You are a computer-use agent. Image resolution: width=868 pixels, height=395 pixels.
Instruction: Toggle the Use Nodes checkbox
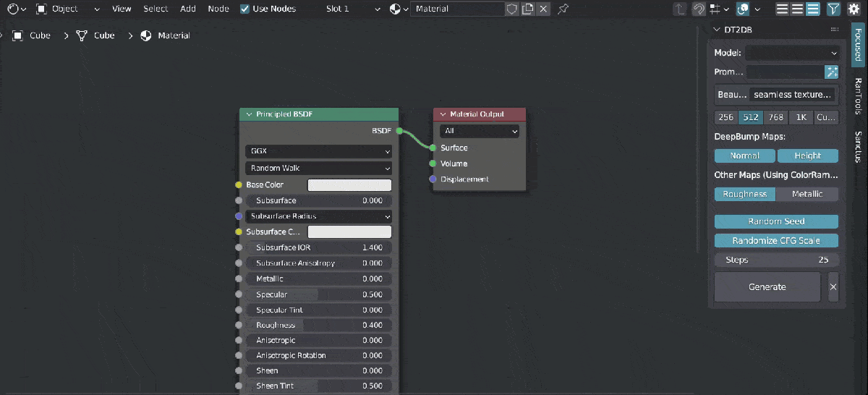[244, 9]
